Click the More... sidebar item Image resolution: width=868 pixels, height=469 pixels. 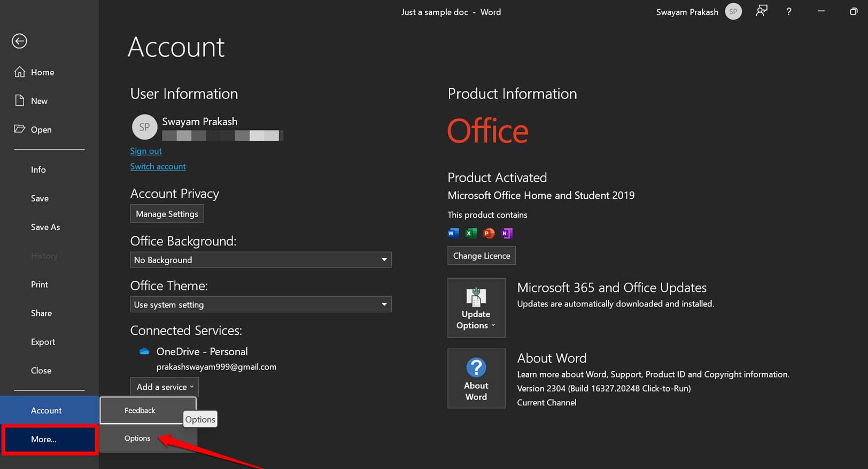pyautogui.click(x=49, y=440)
